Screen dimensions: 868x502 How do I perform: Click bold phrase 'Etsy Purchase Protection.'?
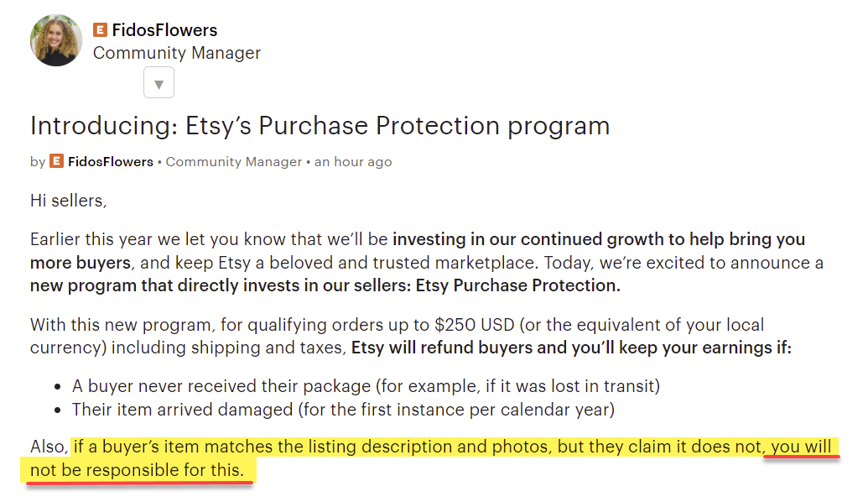pyautogui.click(x=518, y=285)
